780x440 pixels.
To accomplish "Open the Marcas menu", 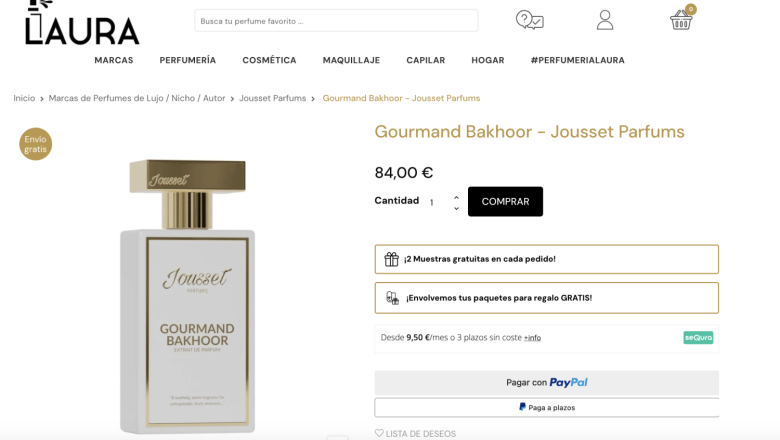I will click(114, 60).
